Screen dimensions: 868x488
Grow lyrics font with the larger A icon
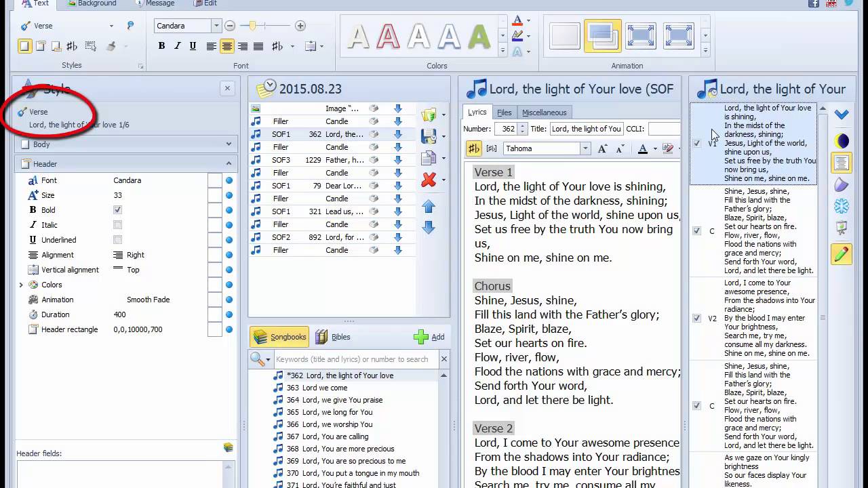coord(602,148)
